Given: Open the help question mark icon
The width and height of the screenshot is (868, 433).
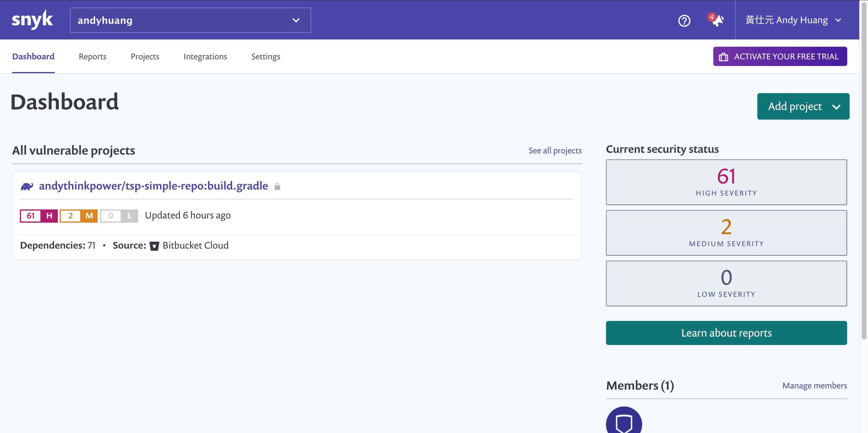Looking at the screenshot, I should point(684,21).
